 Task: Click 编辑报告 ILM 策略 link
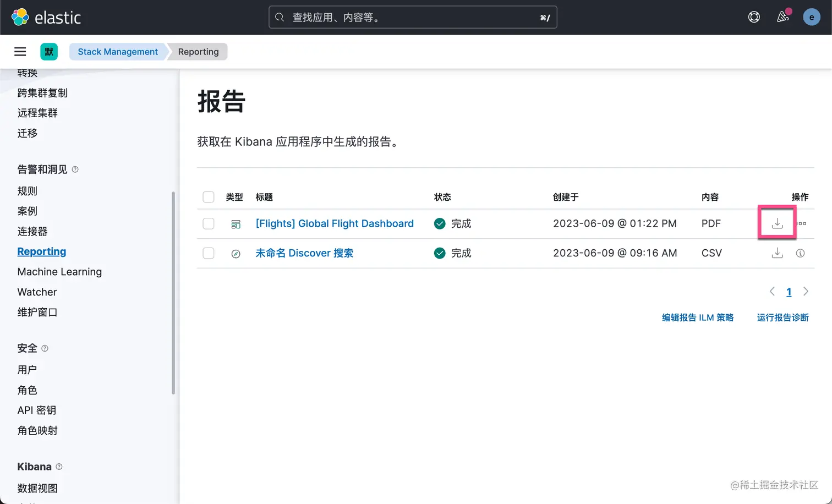point(698,317)
